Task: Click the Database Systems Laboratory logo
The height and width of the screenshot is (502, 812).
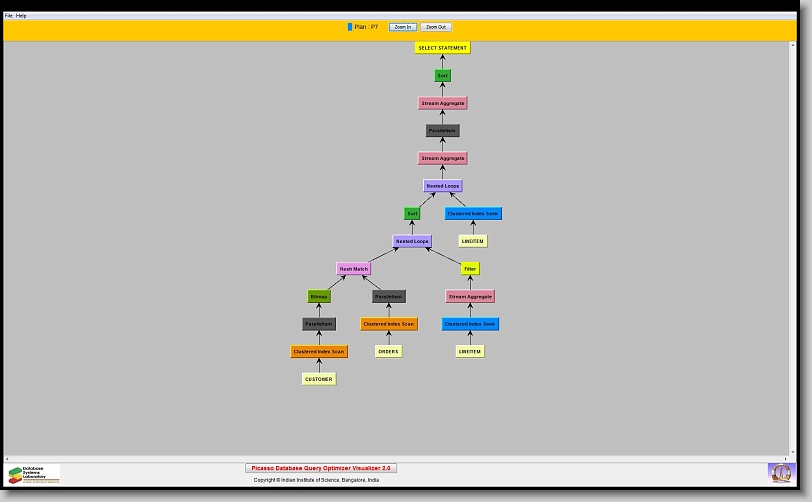Action: pyautogui.click(x=34, y=474)
